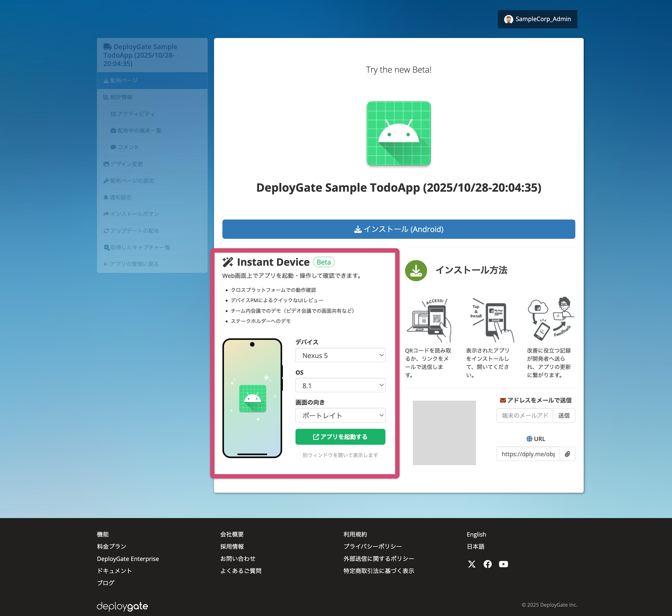
Task: Click the インストール (Android) button
Action: tap(399, 229)
